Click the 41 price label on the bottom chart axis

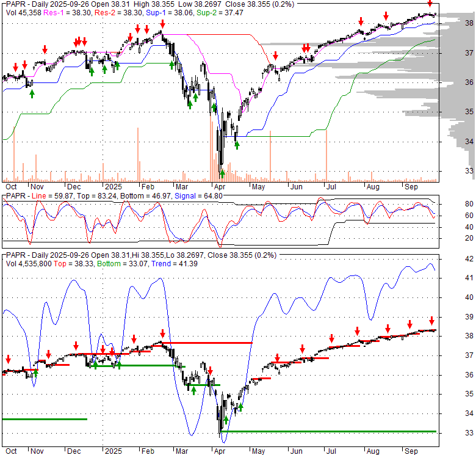click(x=469, y=278)
